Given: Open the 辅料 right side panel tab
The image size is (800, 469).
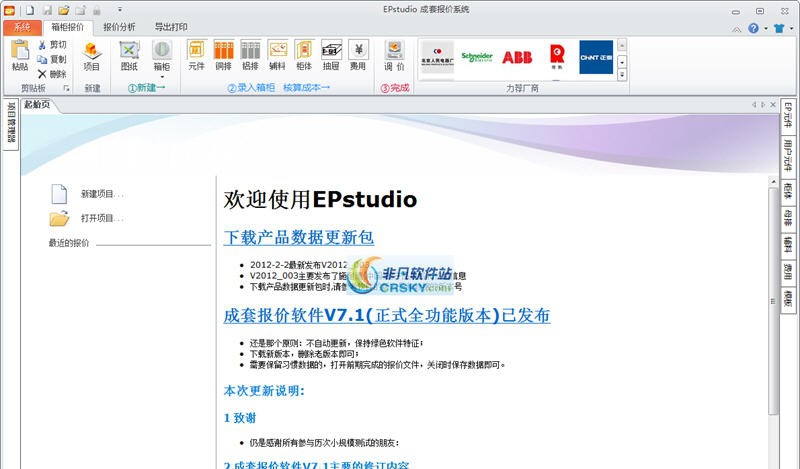Looking at the screenshot, I should click(x=788, y=245).
